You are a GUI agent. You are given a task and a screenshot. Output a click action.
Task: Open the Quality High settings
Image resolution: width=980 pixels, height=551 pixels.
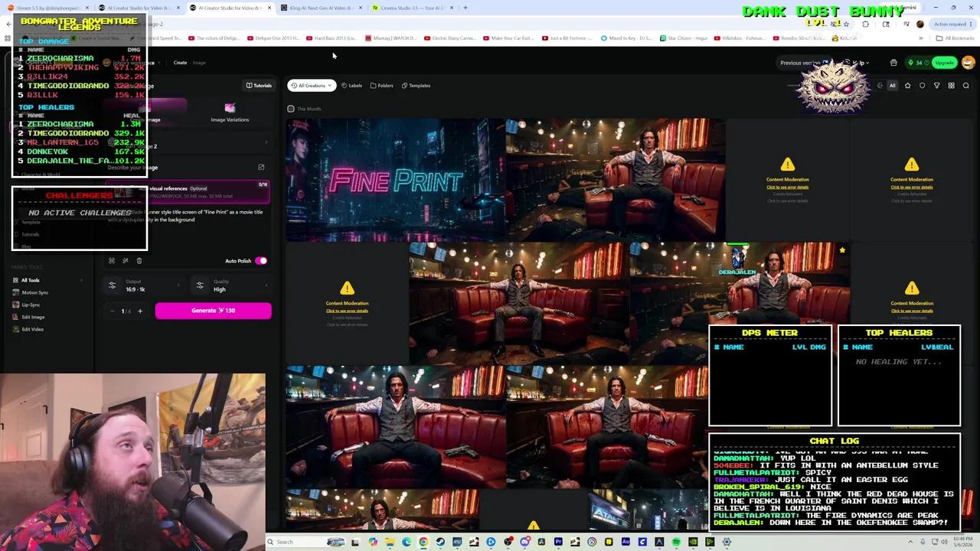[x=231, y=285]
